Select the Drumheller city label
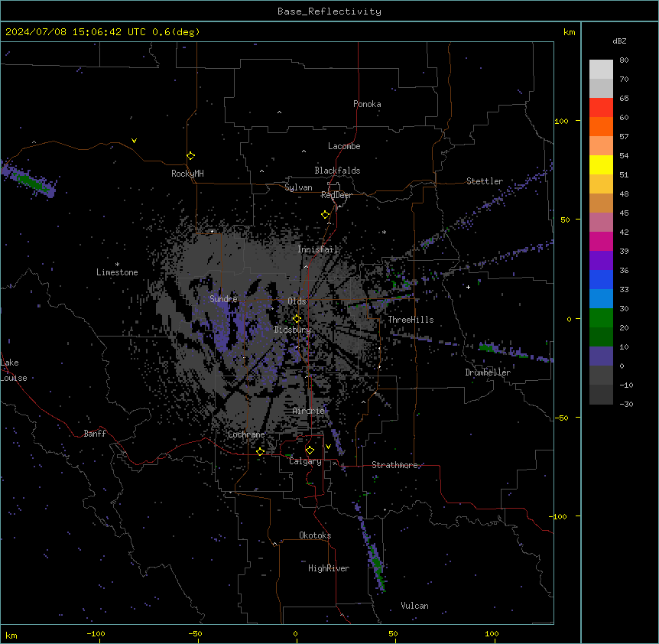The width and height of the screenshot is (659, 644). coord(488,372)
